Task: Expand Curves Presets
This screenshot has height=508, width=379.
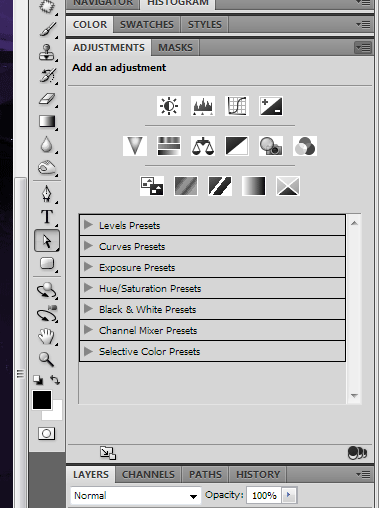Action: tap(88, 246)
